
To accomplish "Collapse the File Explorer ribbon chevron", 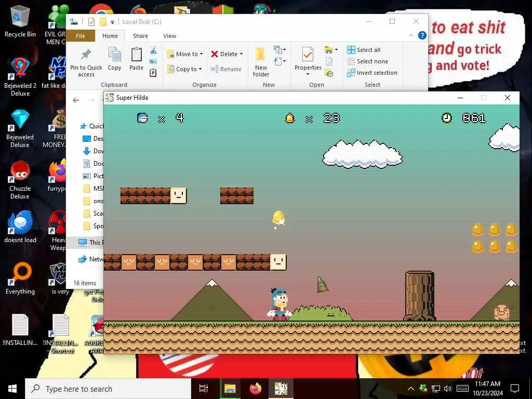I will 411,35.
